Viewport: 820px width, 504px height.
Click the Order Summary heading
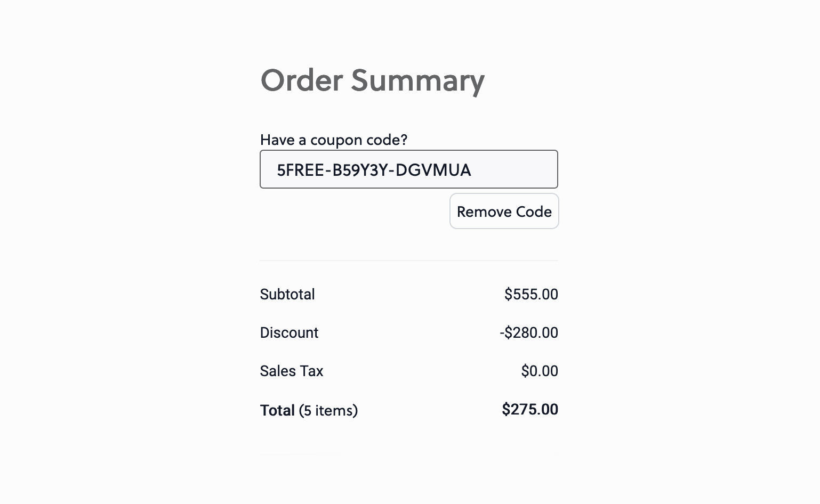click(x=372, y=80)
